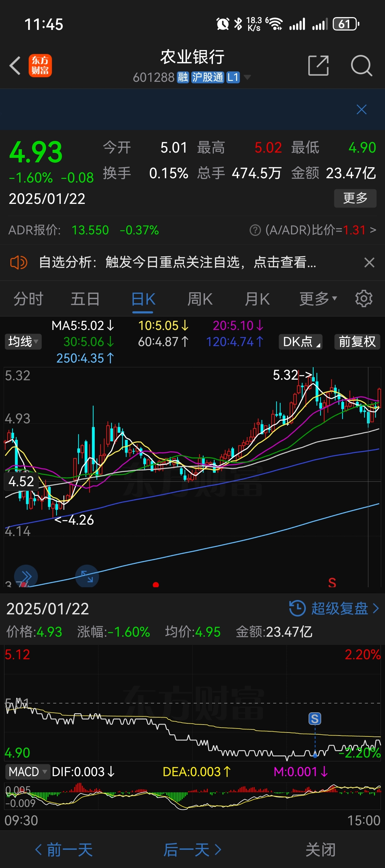Tap the back arrow icon
Screen dimensions: 385x868
click(x=15, y=65)
